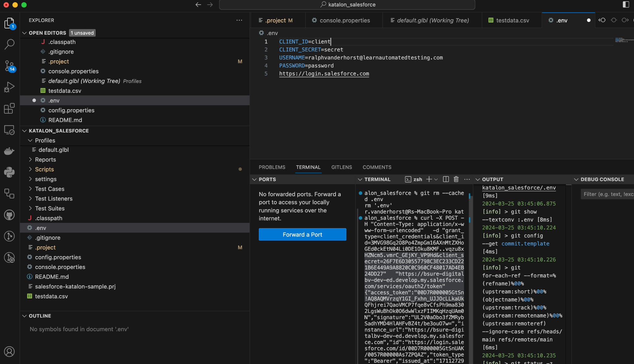634x364 pixels.
Task: Expand the Scripts folder
Action: coord(44,169)
